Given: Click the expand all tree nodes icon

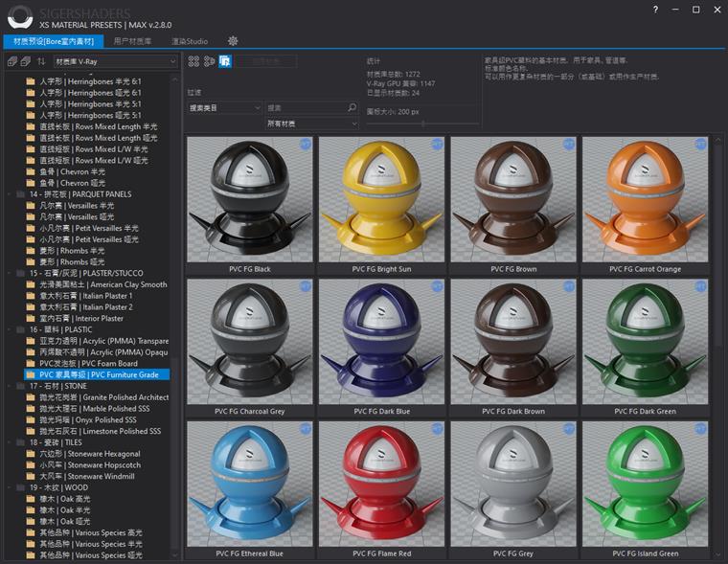Looking at the screenshot, I should pos(12,61).
